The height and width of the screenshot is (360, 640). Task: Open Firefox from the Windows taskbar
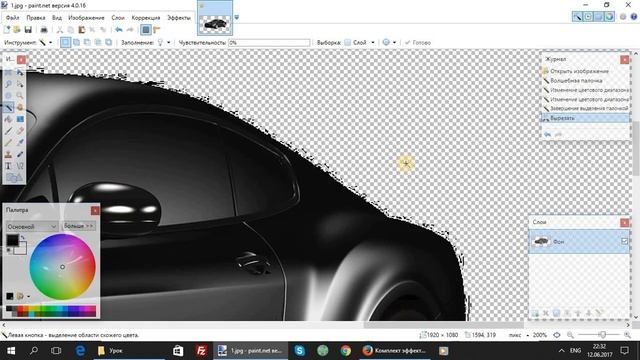(x=395, y=351)
